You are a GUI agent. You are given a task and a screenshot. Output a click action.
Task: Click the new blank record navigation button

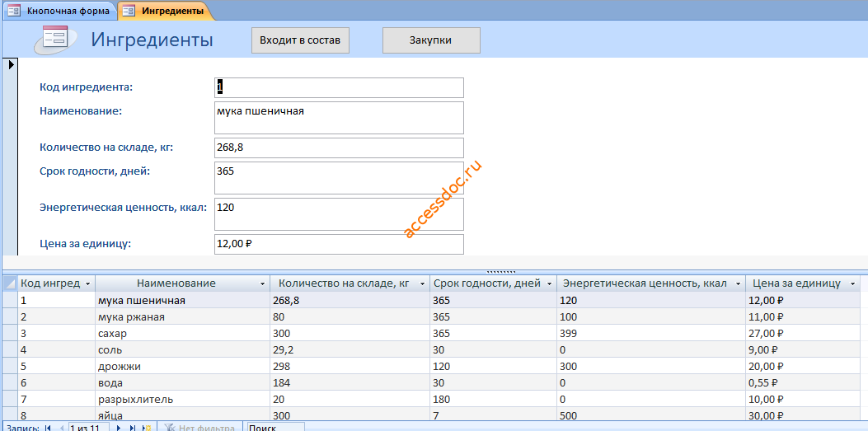coord(147,428)
